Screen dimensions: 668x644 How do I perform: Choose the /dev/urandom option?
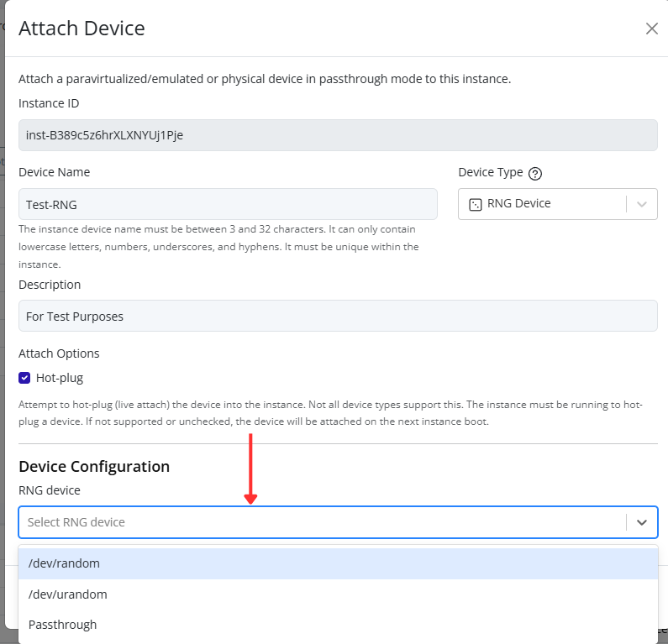[x=338, y=594]
